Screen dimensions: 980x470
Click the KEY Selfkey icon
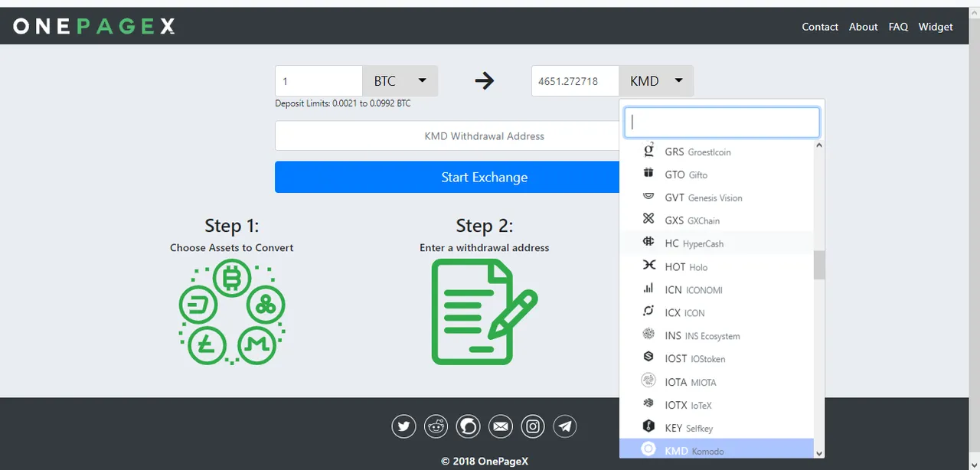[x=648, y=426]
